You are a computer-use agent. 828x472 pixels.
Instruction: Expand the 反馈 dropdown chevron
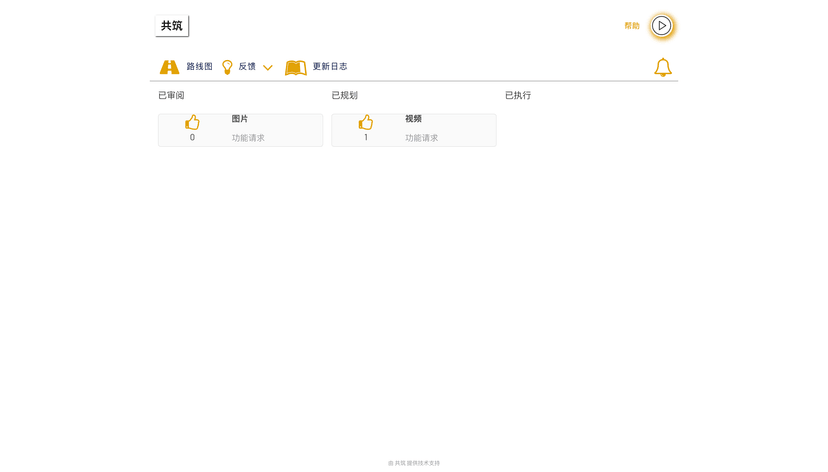pos(268,68)
